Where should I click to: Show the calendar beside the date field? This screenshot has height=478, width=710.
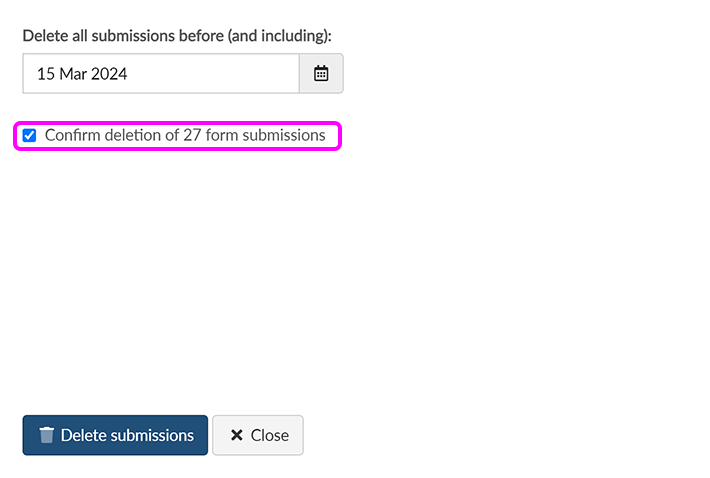coord(321,74)
